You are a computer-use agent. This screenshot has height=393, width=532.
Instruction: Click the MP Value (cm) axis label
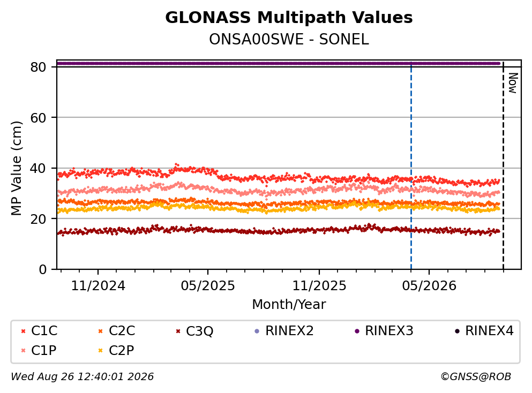click(16, 168)
